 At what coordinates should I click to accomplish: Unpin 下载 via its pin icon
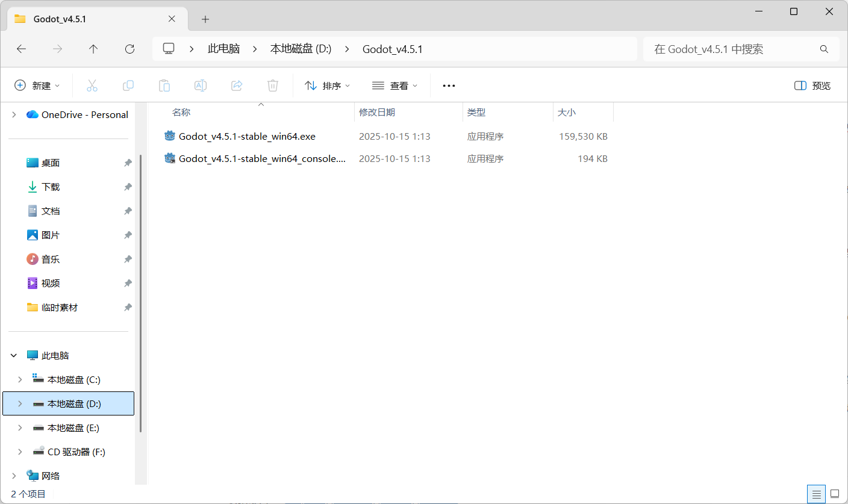click(x=128, y=187)
